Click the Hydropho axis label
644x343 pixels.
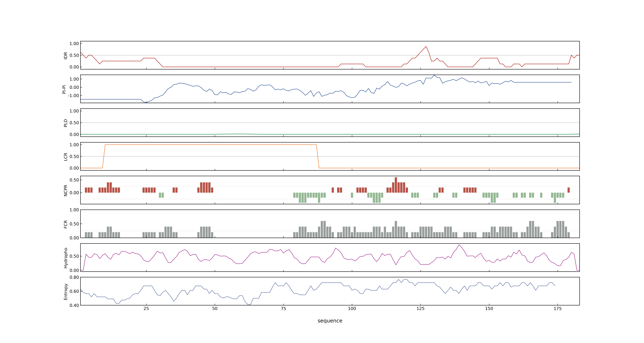point(66,258)
